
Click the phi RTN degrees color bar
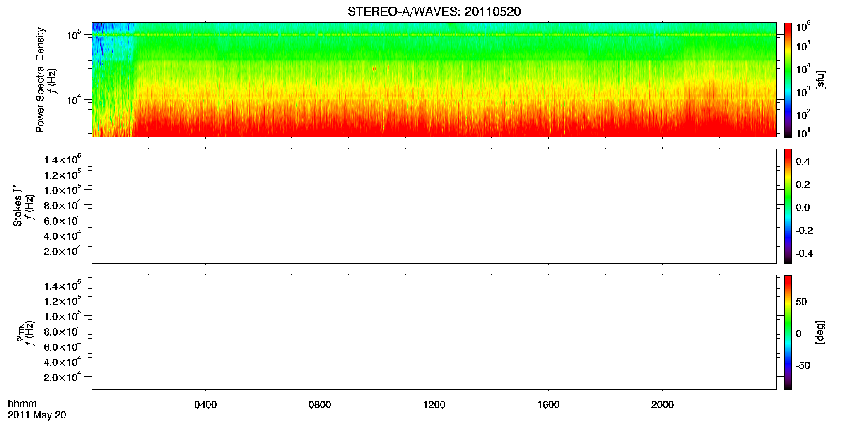coord(788,332)
